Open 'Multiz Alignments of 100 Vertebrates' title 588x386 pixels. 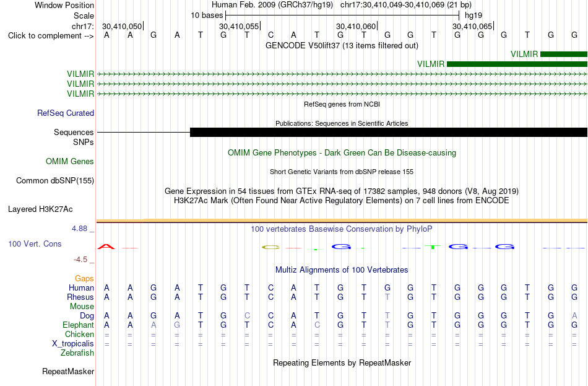pyautogui.click(x=342, y=270)
